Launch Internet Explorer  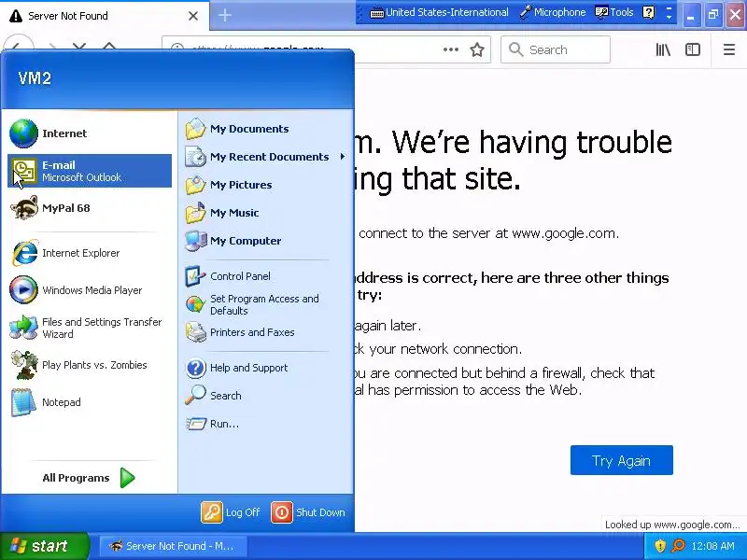pos(90,253)
